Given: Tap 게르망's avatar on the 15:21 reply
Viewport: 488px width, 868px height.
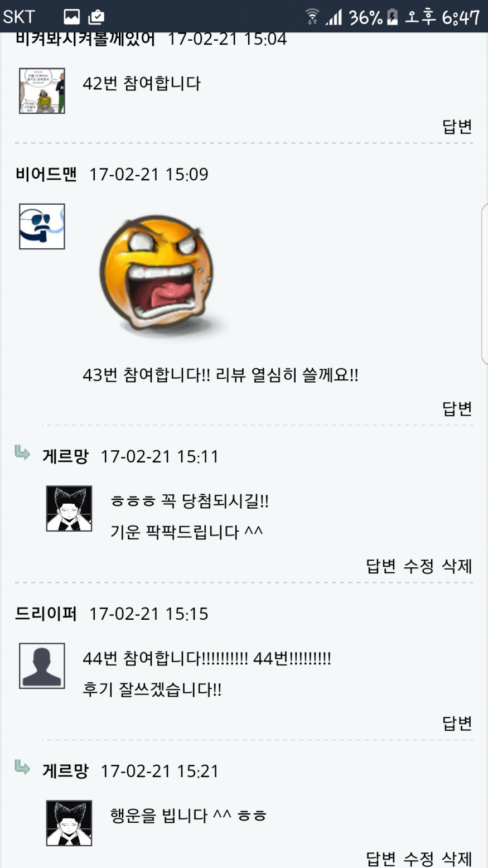Looking at the screenshot, I should pyautogui.click(x=69, y=823).
